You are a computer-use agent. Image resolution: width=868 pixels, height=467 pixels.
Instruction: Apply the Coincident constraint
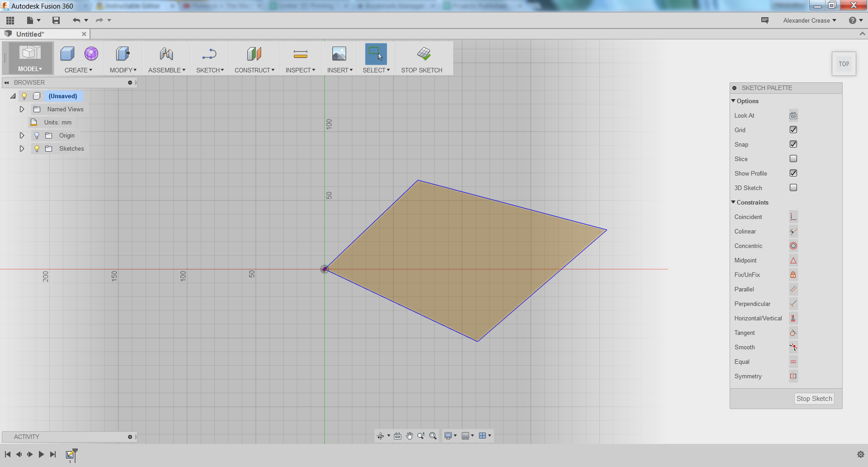pos(793,217)
